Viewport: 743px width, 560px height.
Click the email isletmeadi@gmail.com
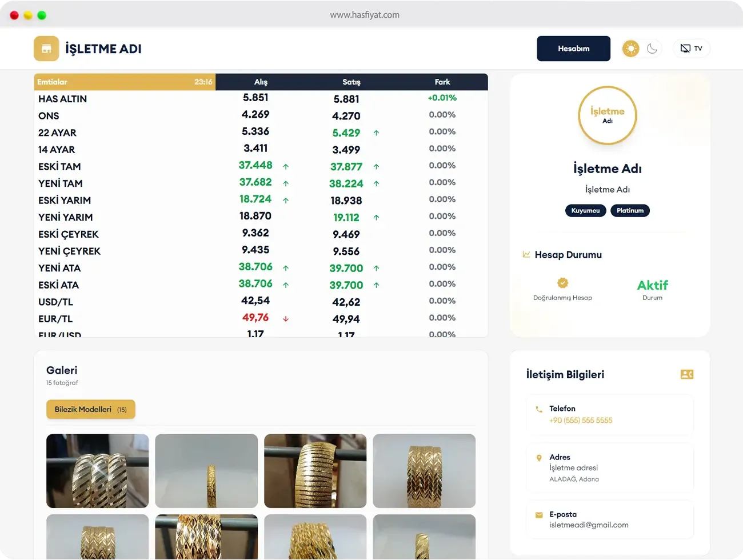tap(589, 525)
